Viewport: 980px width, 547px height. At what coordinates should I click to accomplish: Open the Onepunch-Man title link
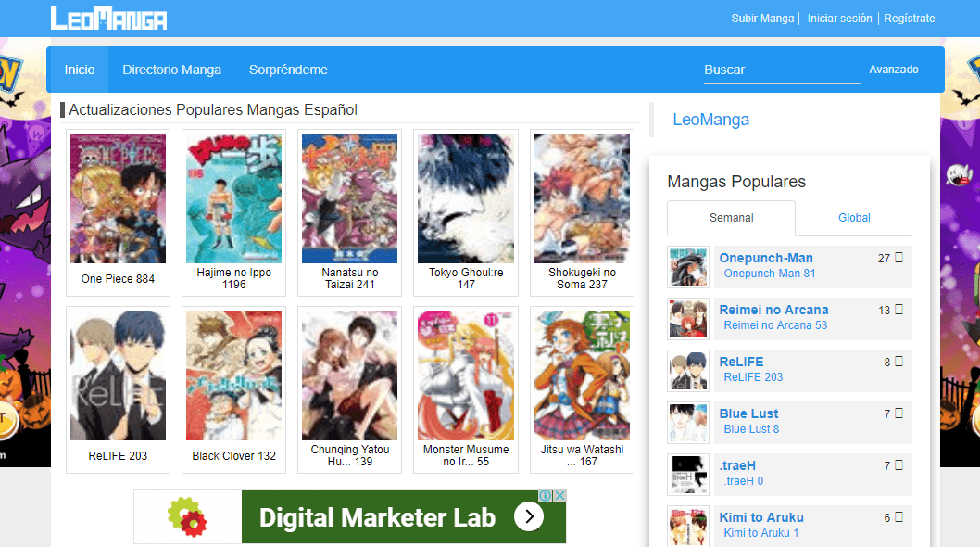point(766,258)
